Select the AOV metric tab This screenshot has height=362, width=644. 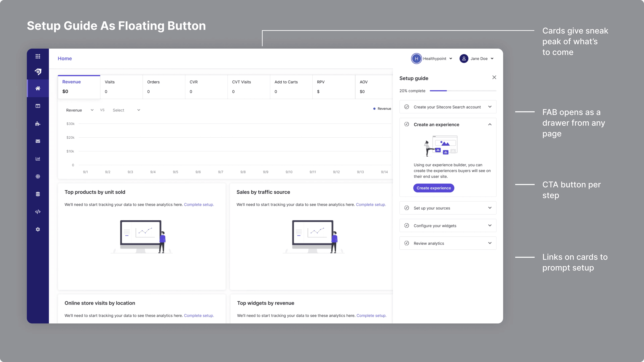(x=374, y=87)
